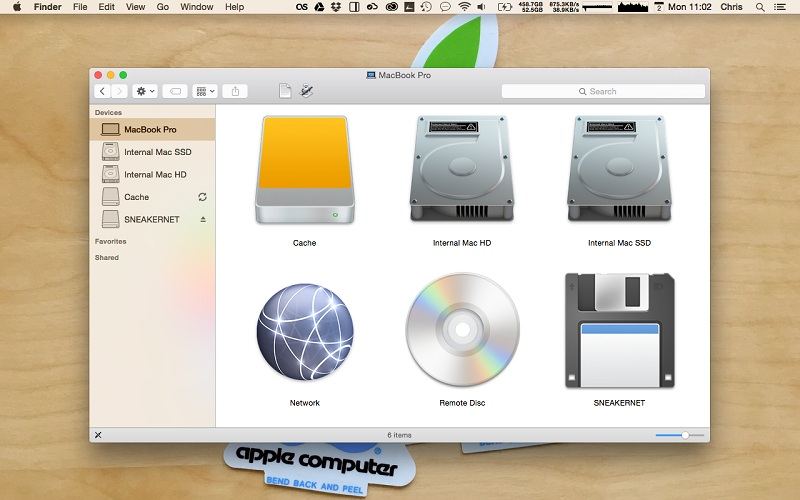
Task: Select Internal Mac SSD in the sidebar
Action: (x=152, y=152)
